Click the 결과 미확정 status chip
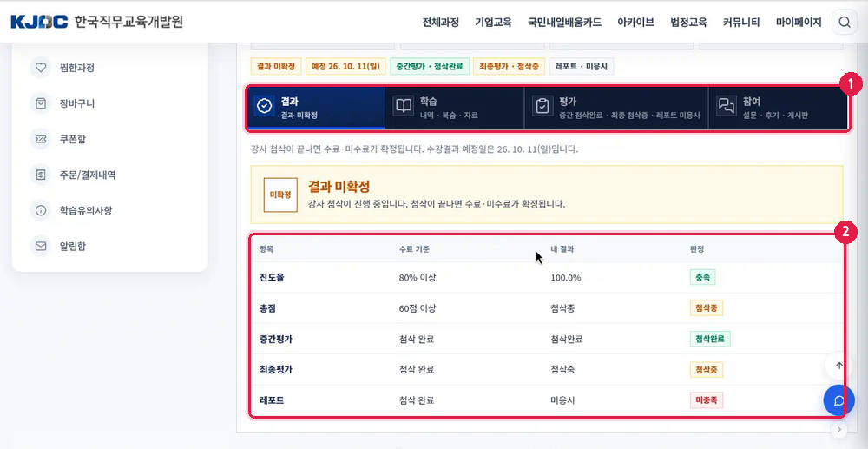This screenshot has height=449, width=868. [x=276, y=66]
